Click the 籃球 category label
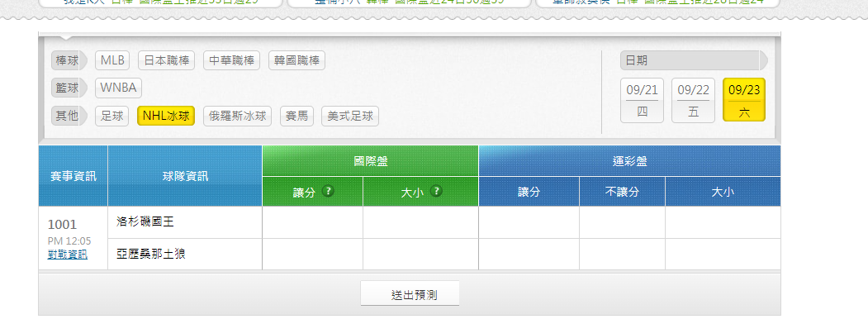 tap(68, 88)
